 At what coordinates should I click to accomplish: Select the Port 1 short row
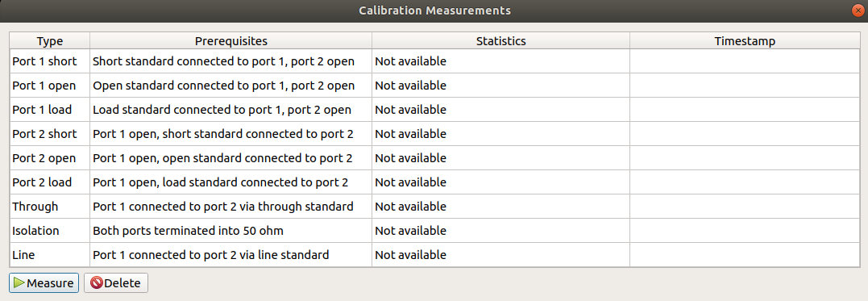434,61
